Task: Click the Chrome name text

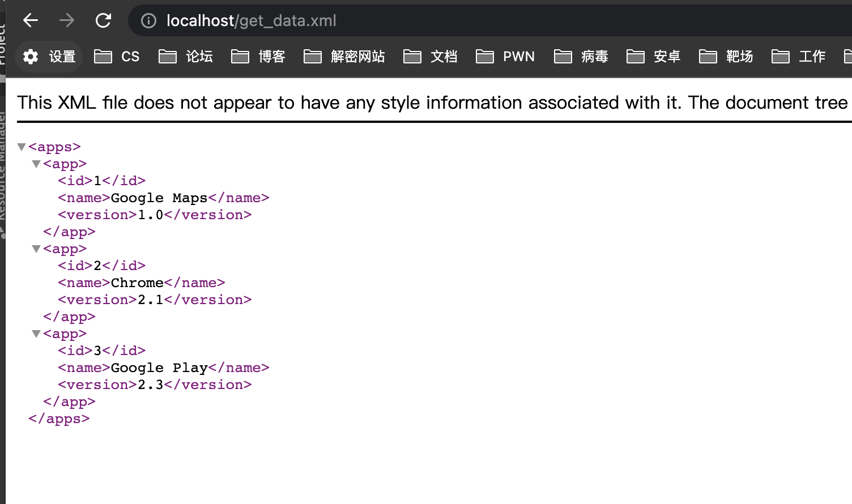Action: 137,283
